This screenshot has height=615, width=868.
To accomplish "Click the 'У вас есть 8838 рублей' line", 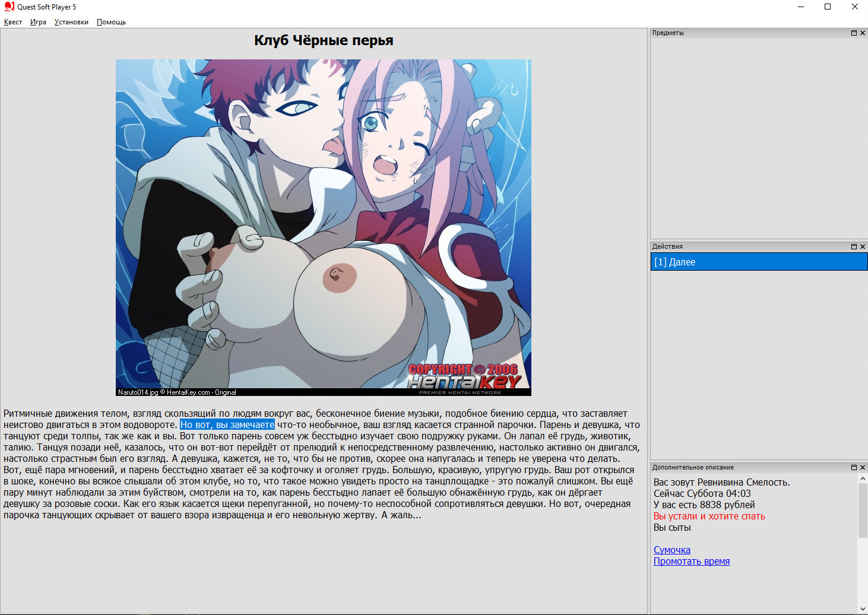I will coord(704,505).
